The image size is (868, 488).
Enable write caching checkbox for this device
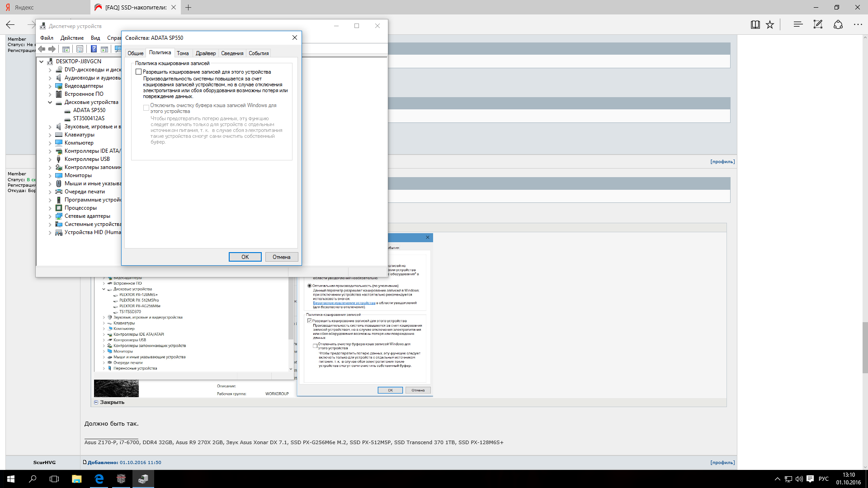[x=139, y=72]
